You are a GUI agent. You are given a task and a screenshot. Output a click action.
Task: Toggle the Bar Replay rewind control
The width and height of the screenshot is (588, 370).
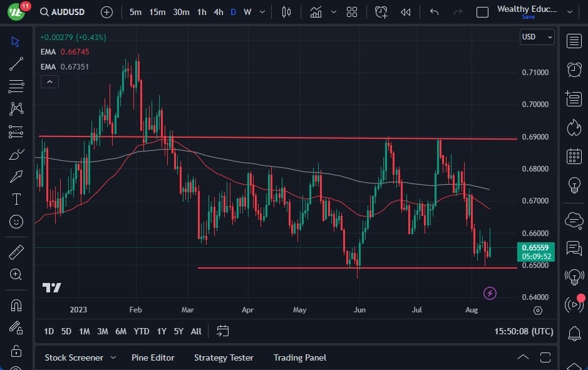tap(405, 11)
